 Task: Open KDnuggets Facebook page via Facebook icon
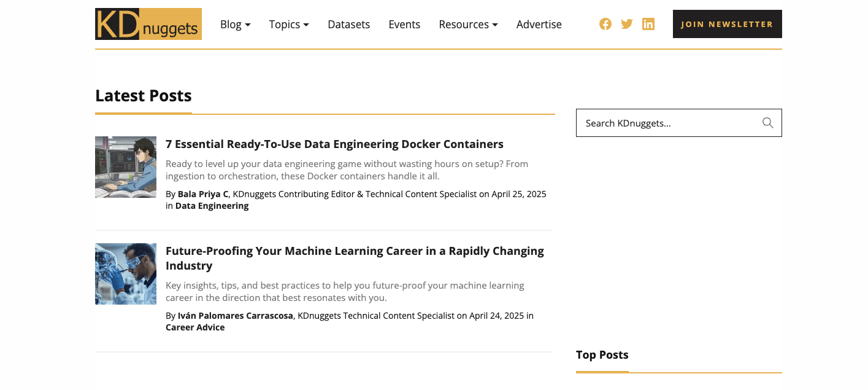(x=605, y=24)
